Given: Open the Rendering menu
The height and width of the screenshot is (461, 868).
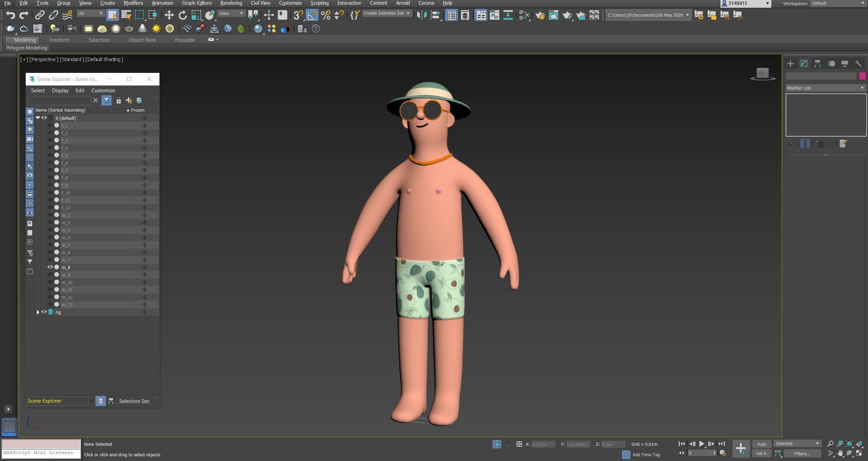Looking at the screenshot, I should 231,3.
